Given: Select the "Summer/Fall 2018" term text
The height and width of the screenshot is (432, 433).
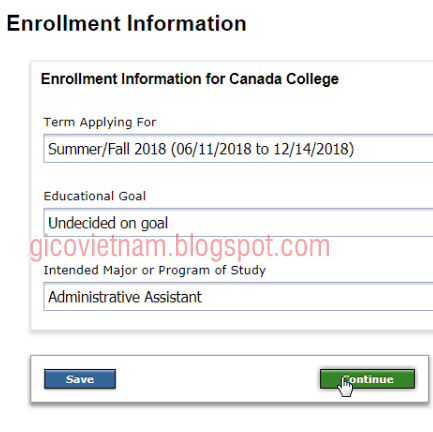Looking at the screenshot, I should 107,149.
